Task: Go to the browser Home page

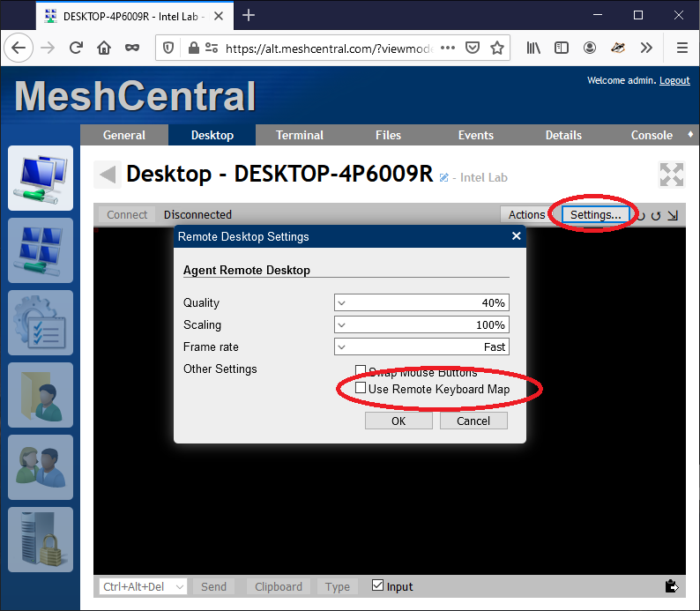Action: (x=104, y=48)
